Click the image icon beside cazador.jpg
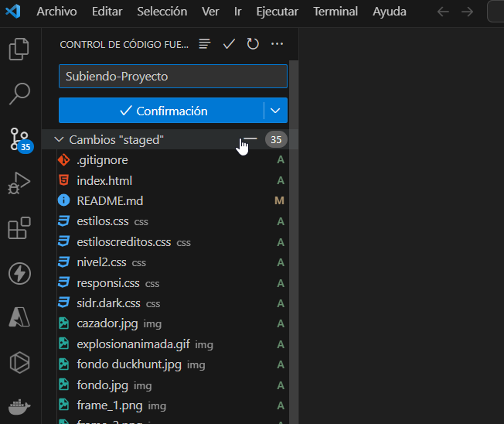504x424 pixels. click(63, 323)
